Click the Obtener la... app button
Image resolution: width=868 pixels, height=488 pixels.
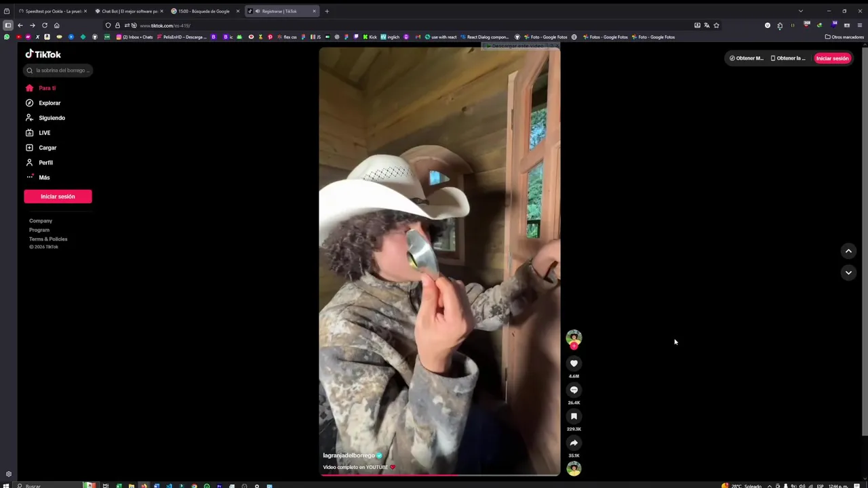[x=788, y=58]
